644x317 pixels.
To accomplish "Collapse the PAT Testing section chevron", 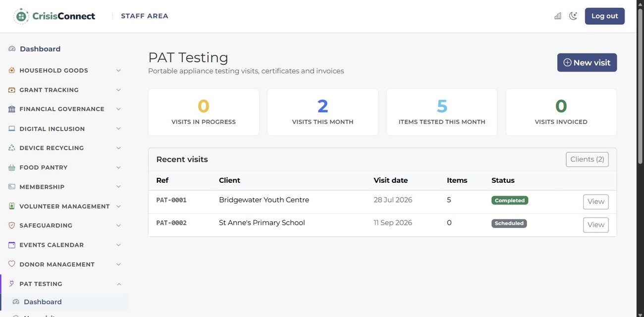I will (118, 284).
